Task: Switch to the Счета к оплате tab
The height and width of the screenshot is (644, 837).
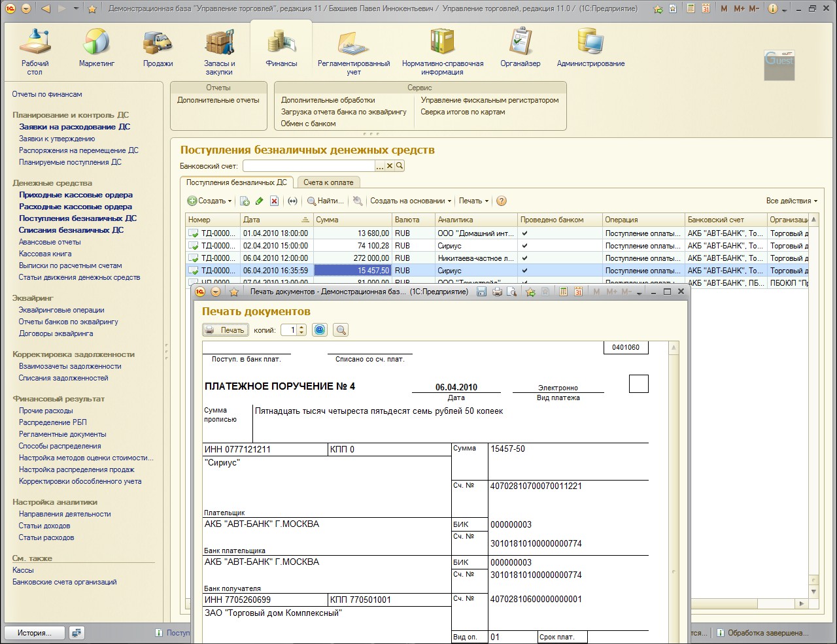Action: click(328, 182)
